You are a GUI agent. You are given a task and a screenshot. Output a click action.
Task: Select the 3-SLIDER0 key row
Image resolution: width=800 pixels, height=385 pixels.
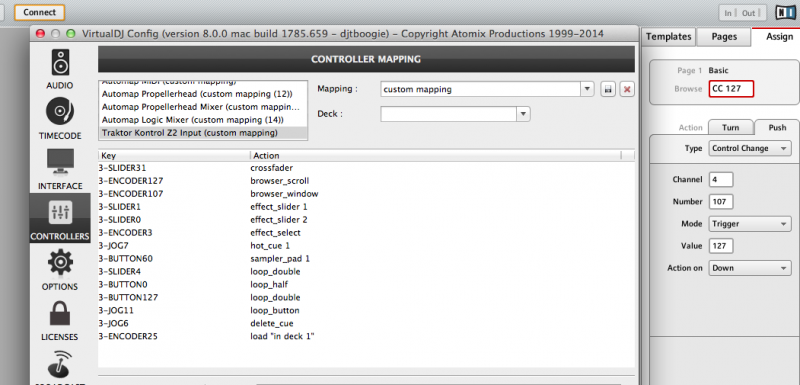[x=120, y=220]
